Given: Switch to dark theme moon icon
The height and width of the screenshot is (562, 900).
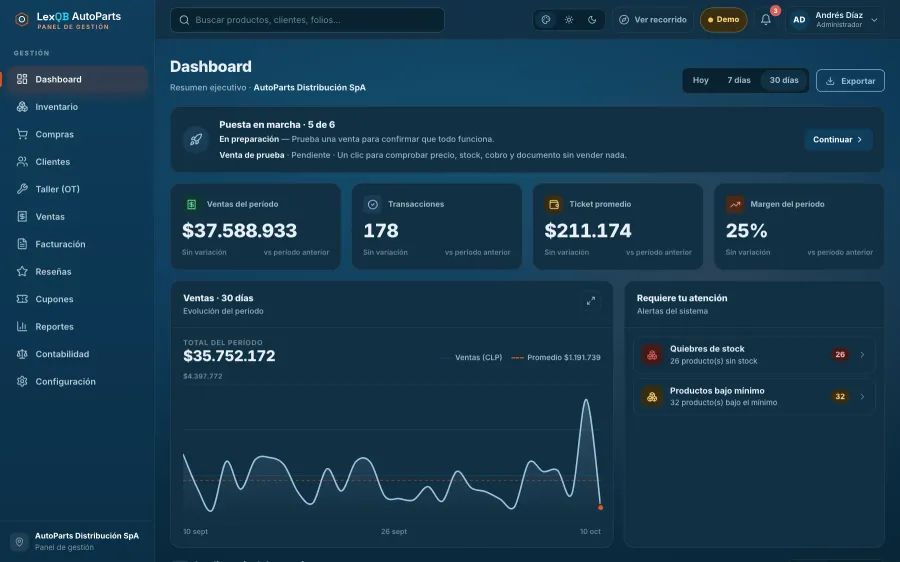Looking at the screenshot, I should point(592,20).
